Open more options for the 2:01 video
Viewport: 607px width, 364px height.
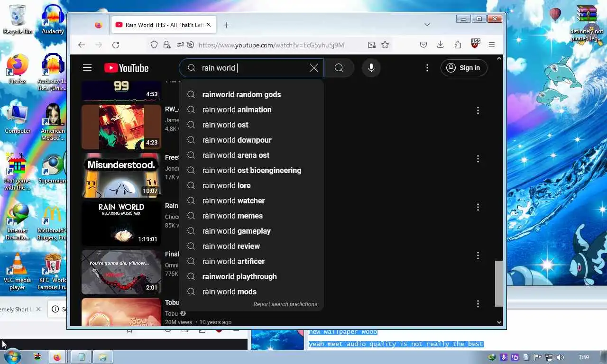478,255
